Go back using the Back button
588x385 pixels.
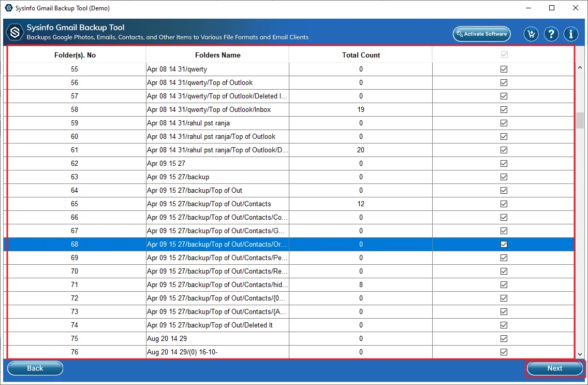coord(35,368)
